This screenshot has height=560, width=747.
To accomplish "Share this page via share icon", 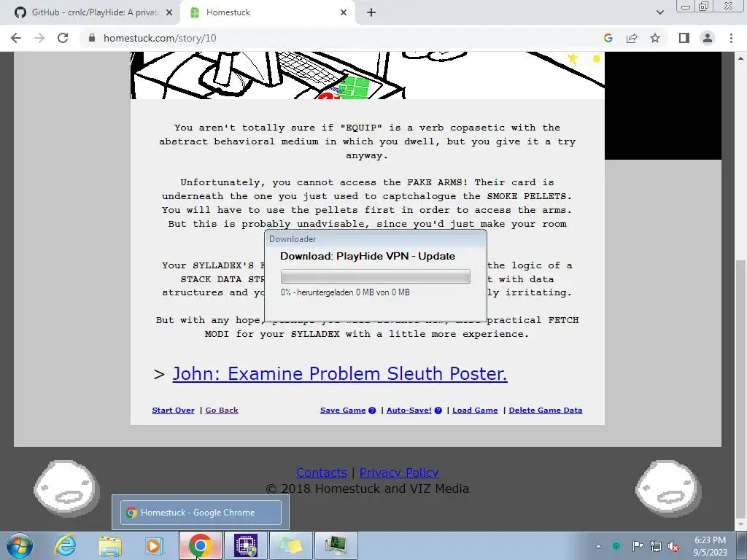I will click(x=632, y=38).
